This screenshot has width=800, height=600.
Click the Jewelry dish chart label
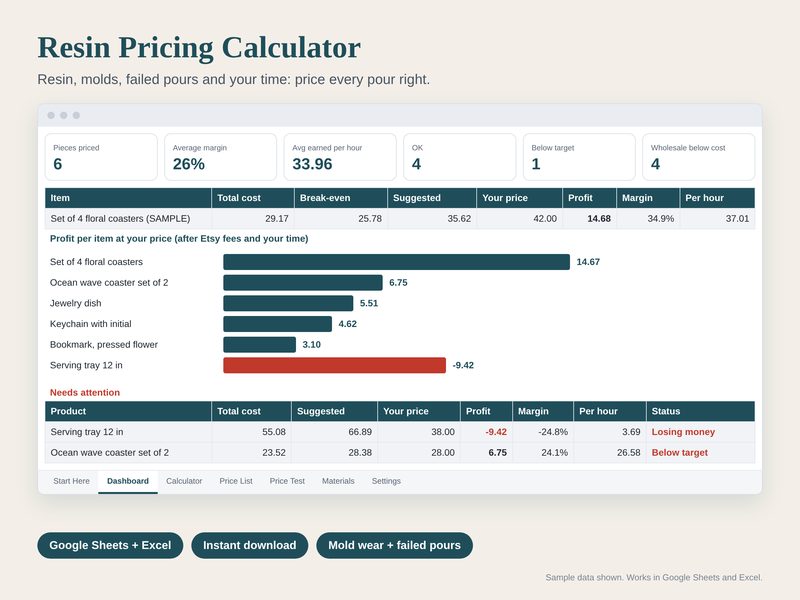pos(76,303)
